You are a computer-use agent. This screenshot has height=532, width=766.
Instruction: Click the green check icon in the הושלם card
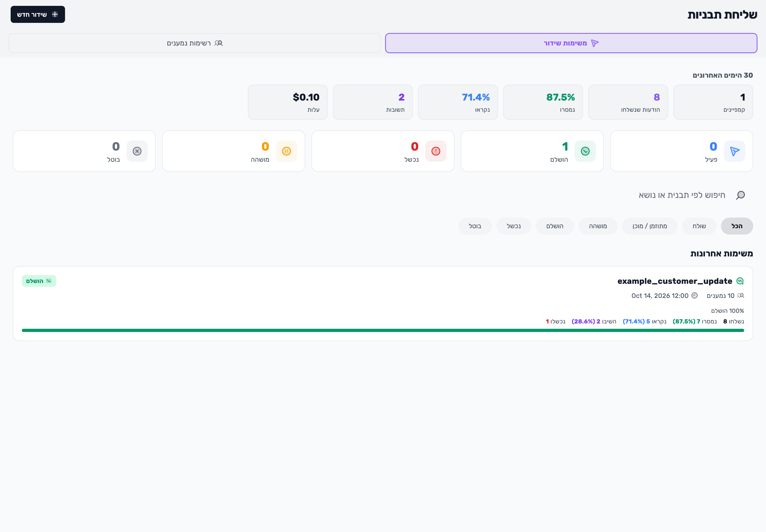tap(585, 151)
